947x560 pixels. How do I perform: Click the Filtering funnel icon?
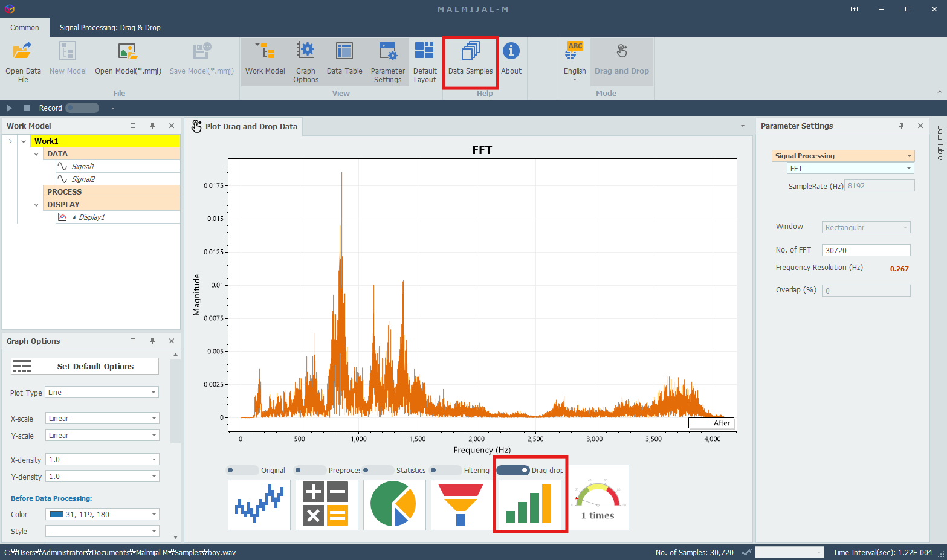click(x=461, y=505)
